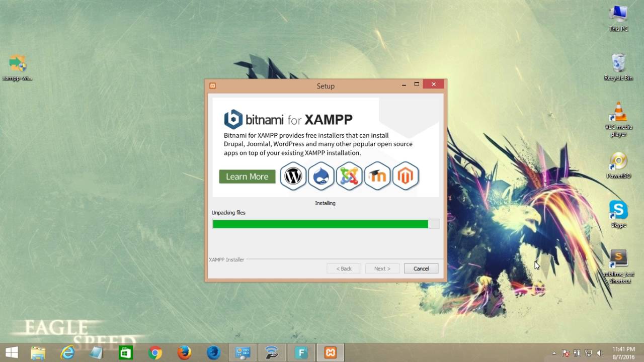Click the green installation progress bar
The height and width of the screenshot is (362, 644).
pyautogui.click(x=326, y=224)
